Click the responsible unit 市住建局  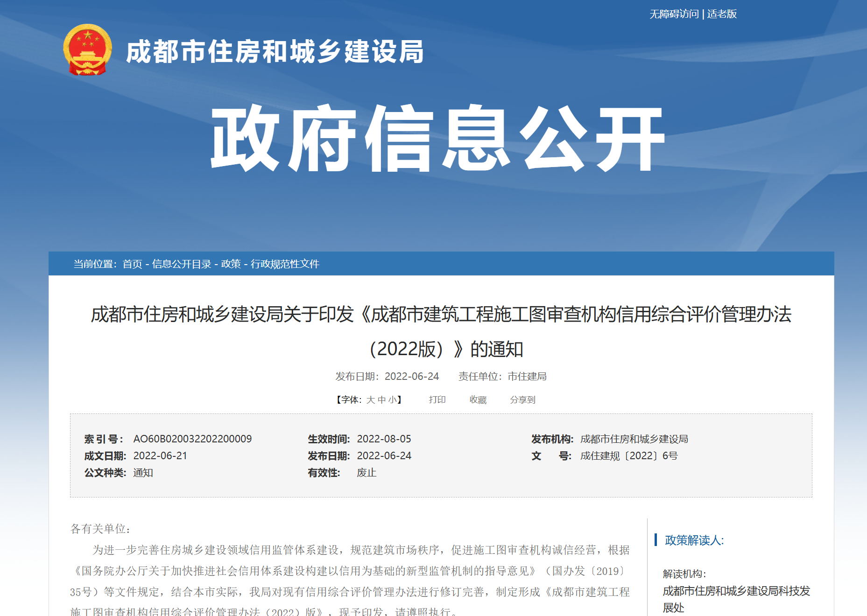528,376
